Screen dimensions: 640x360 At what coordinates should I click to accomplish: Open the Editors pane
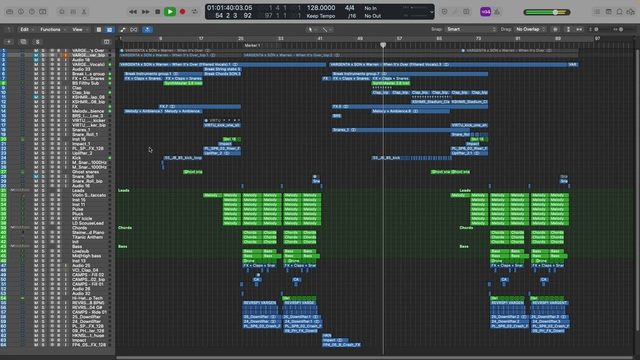point(84,12)
